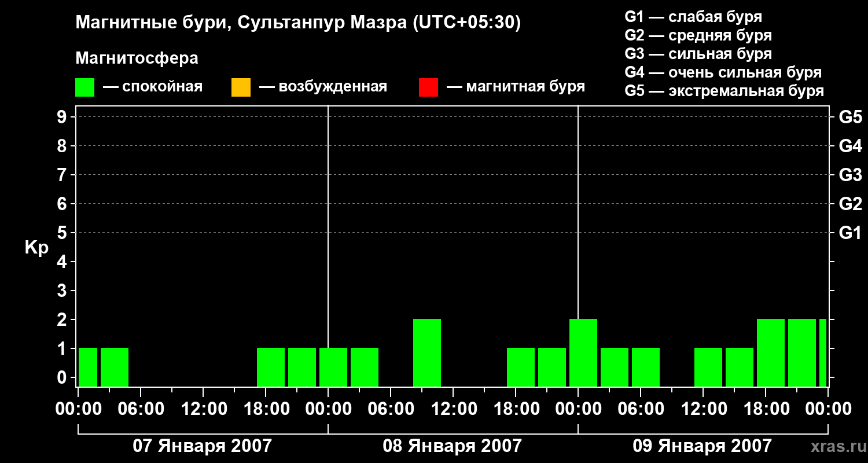Select the "G1 — слабая буря" legend line
Image resolution: width=868 pixels, height=463 pixels.
pyautogui.click(x=693, y=17)
